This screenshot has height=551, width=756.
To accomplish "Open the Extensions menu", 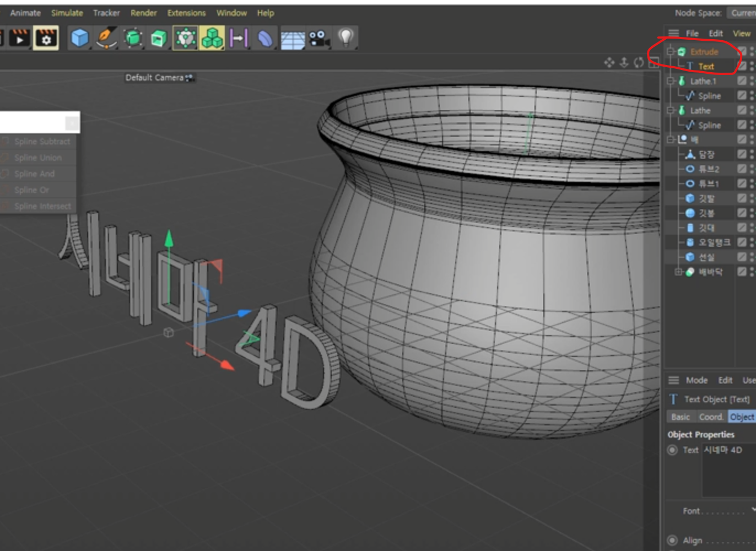I will (x=187, y=13).
